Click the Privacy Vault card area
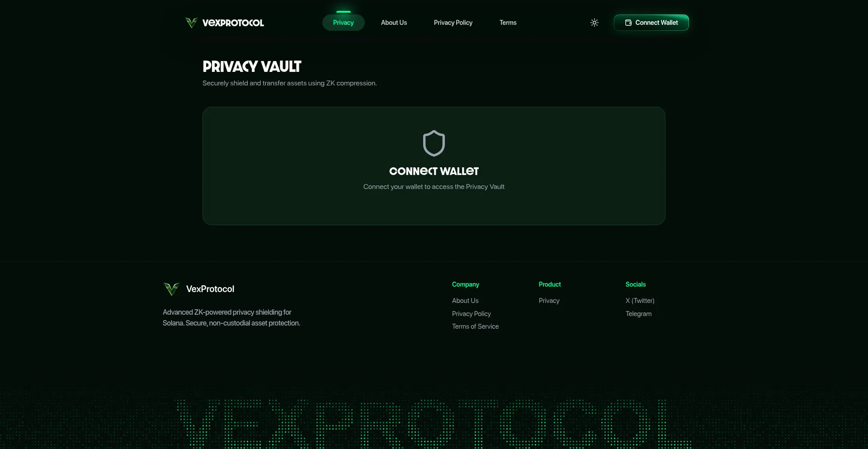The image size is (868, 449). (x=434, y=208)
